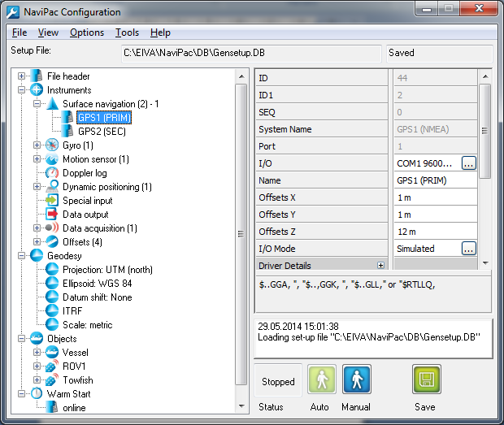Edit the Offsets Y value
The image size is (504, 425).
point(436,215)
